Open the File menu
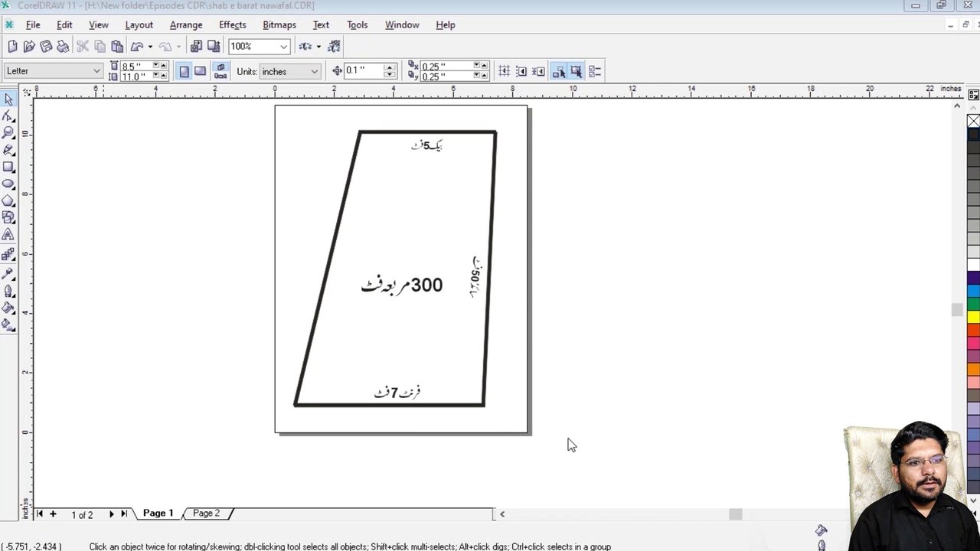This screenshot has width=980, height=551. click(x=33, y=25)
